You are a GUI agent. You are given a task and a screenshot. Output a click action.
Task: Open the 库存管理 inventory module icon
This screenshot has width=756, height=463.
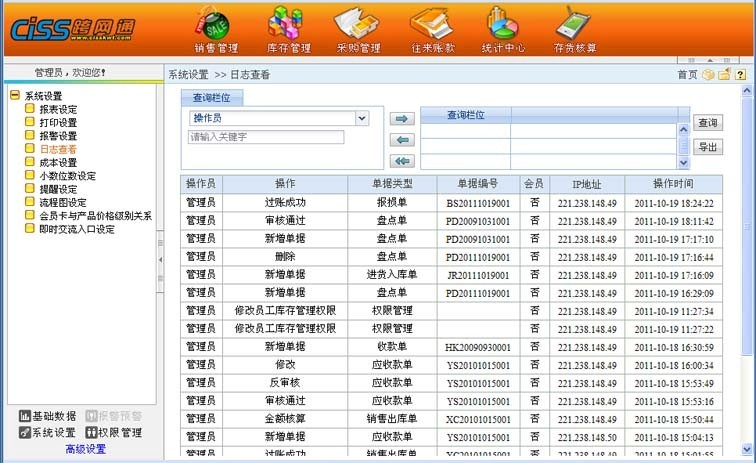click(x=288, y=27)
